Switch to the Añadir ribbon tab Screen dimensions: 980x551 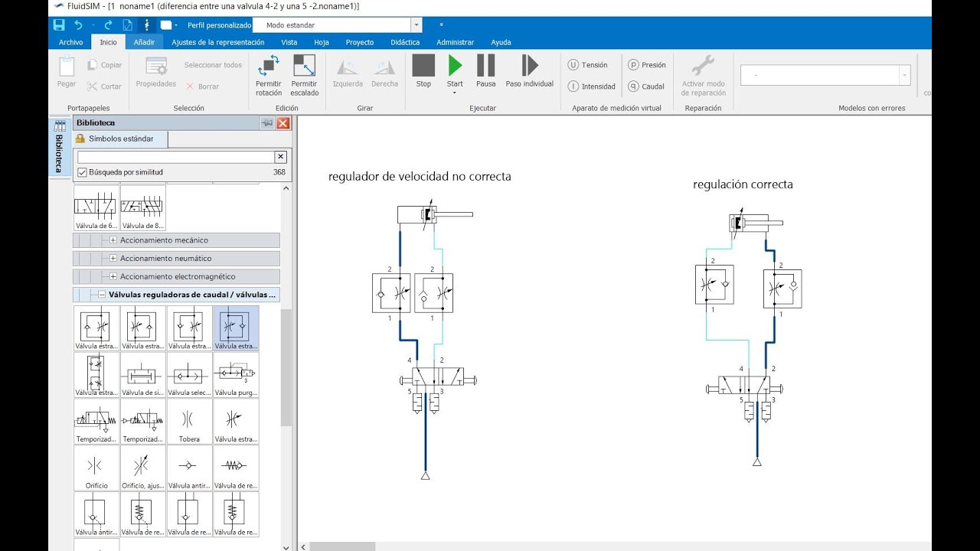point(144,42)
